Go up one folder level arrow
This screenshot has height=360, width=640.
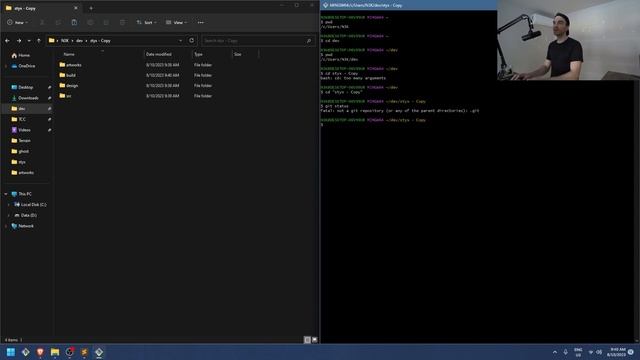click(39, 41)
